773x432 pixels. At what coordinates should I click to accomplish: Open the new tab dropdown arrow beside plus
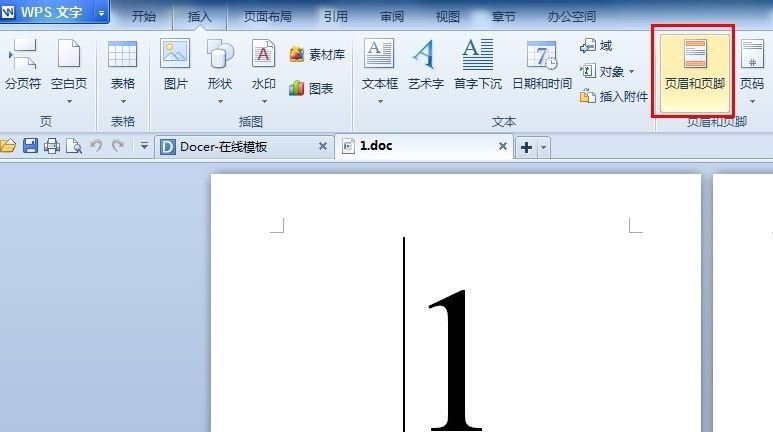[x=543, y=147]
